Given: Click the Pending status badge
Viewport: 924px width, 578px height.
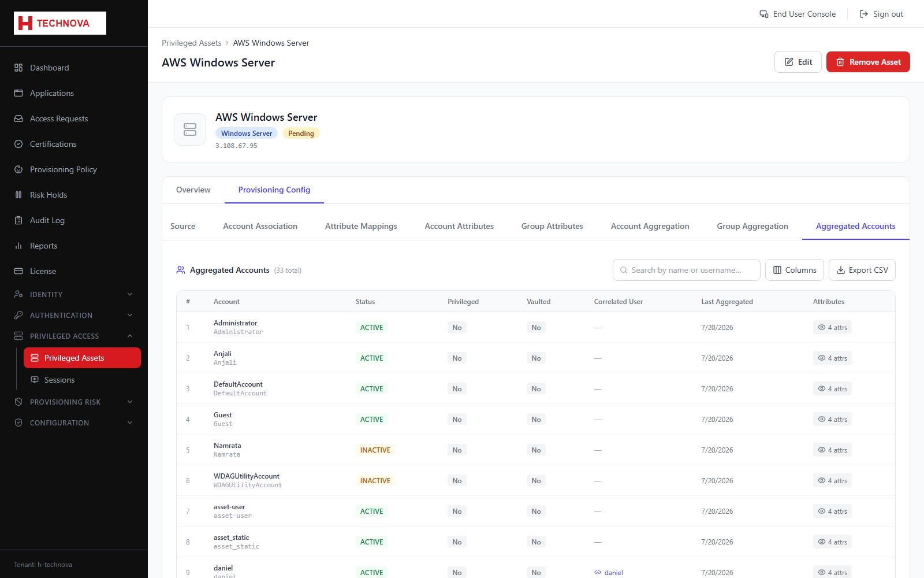Looking at the screenshot, I should 301,134.
